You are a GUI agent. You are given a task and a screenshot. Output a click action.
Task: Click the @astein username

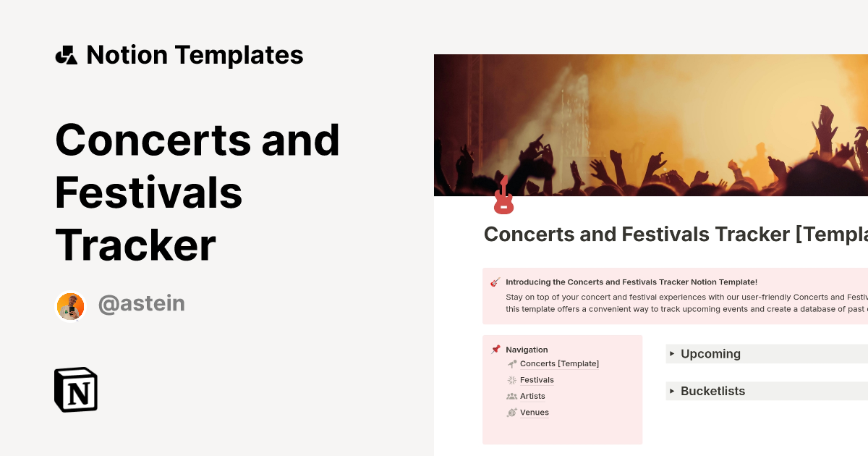pos(141,303)
